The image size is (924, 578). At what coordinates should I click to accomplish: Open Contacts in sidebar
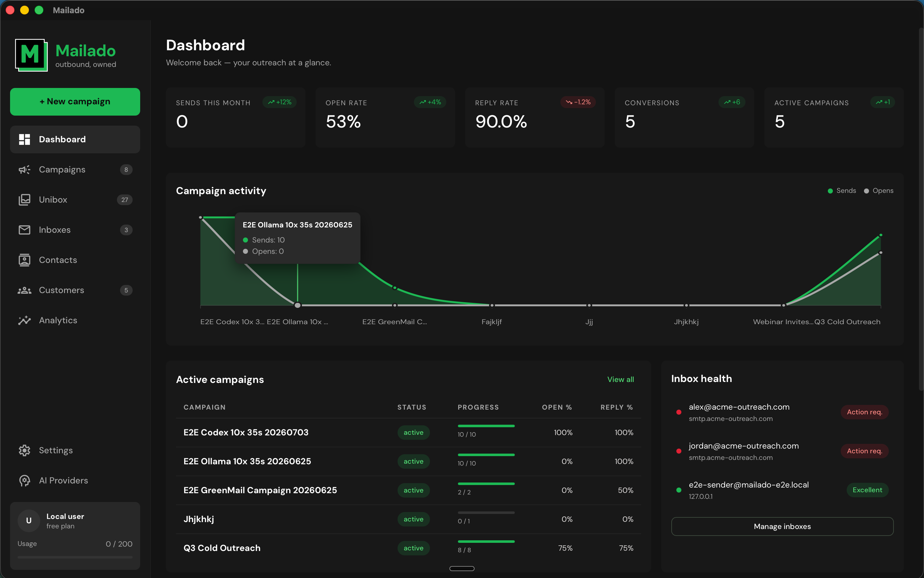point(75,260)
